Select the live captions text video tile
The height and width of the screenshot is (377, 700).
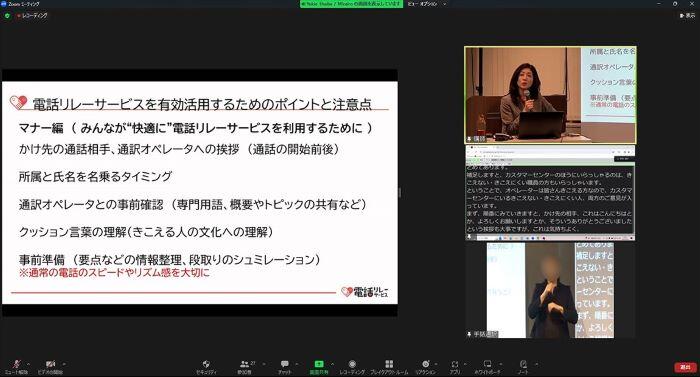(x=550, y=193)
